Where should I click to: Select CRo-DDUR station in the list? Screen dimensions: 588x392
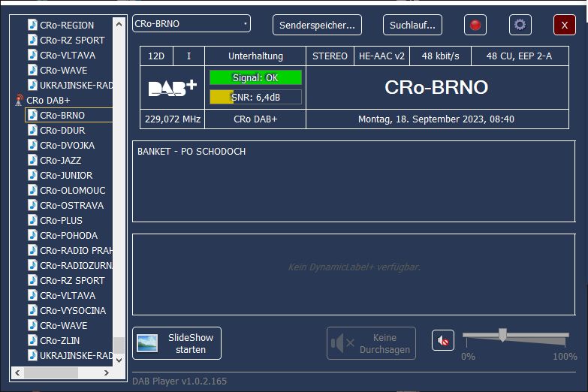(x=62, y=130)
